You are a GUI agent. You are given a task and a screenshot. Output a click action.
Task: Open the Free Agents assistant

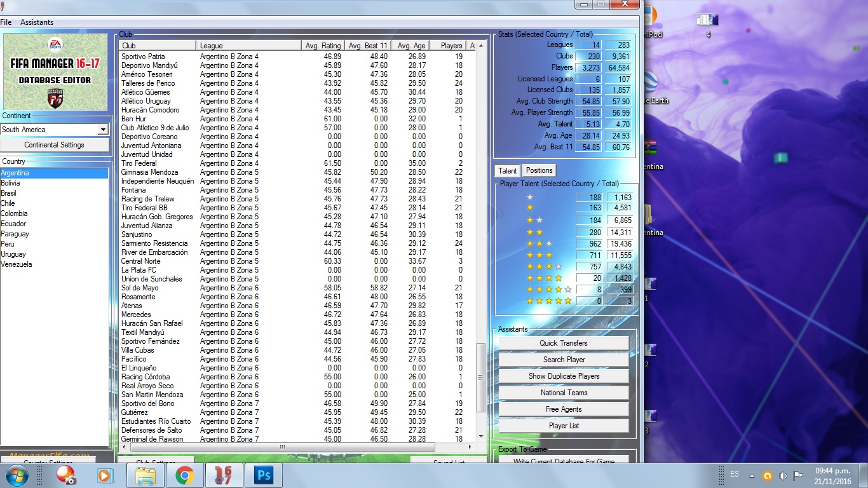pyautogui.click(x=564, y=409)
